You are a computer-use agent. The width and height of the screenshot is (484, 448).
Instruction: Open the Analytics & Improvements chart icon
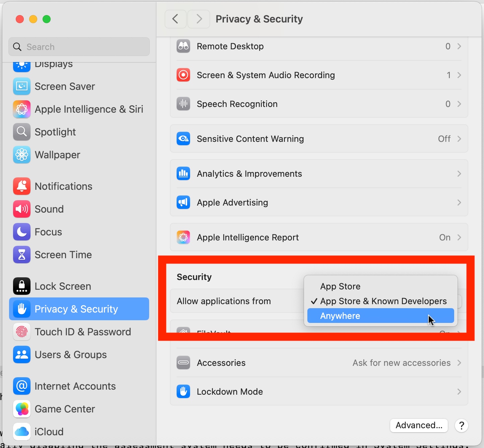coord(183,174)
